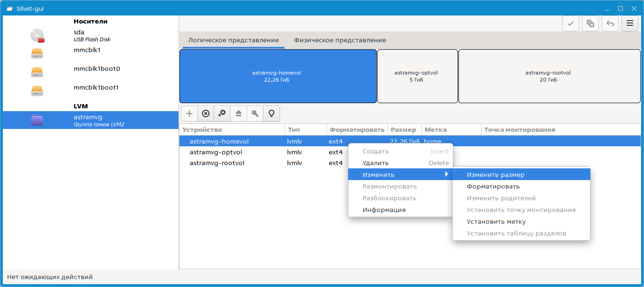The width and height of the screenshot is (644, 287).
Task: Click the lightbulb information icon
Action: click(271, 113)
